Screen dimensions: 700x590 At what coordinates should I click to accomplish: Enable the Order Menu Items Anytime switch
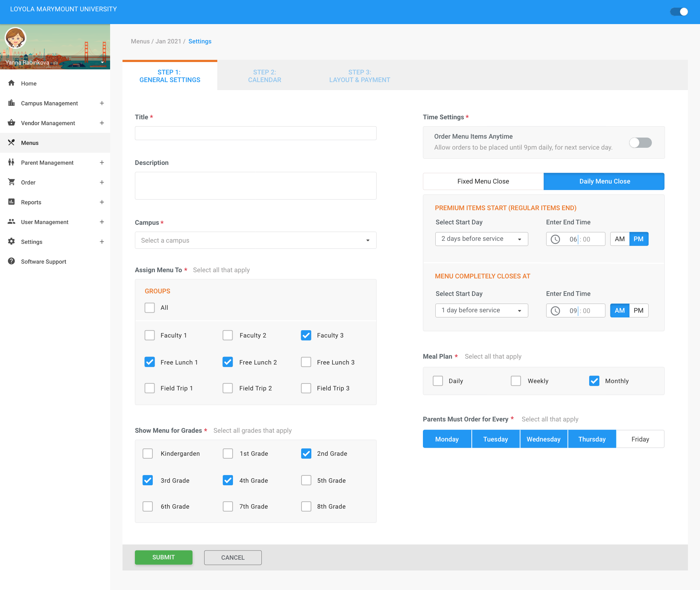pyautogui.click(x=640, y=143)
